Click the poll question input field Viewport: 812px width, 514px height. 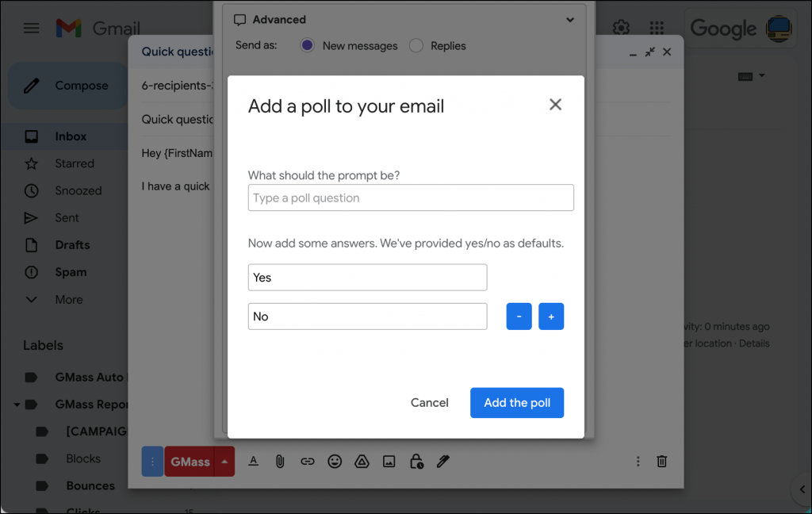click(x=411, y=197)
